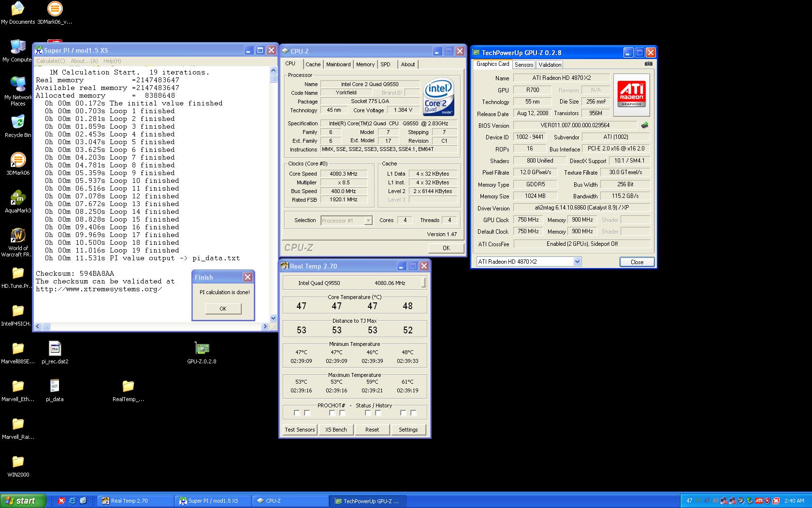Toggle third core's PROCHOT status checkbox
The image size is (812, 508).
pos(368,413)
